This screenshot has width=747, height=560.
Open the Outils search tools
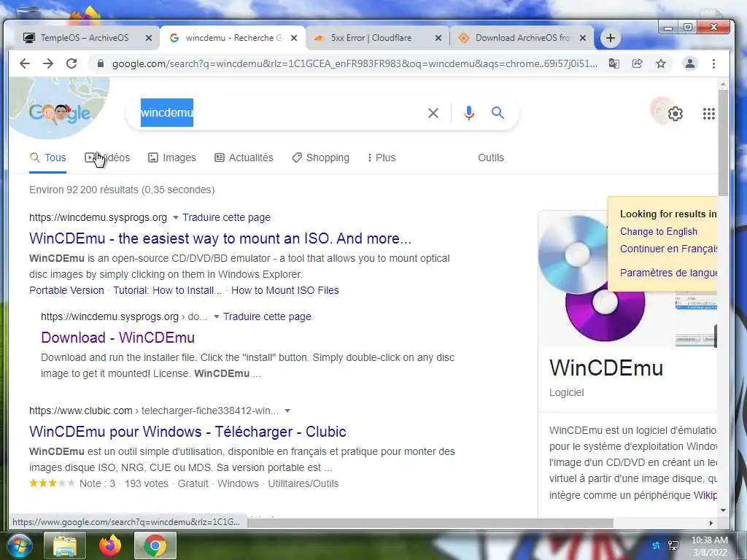(x=491, y=157)
